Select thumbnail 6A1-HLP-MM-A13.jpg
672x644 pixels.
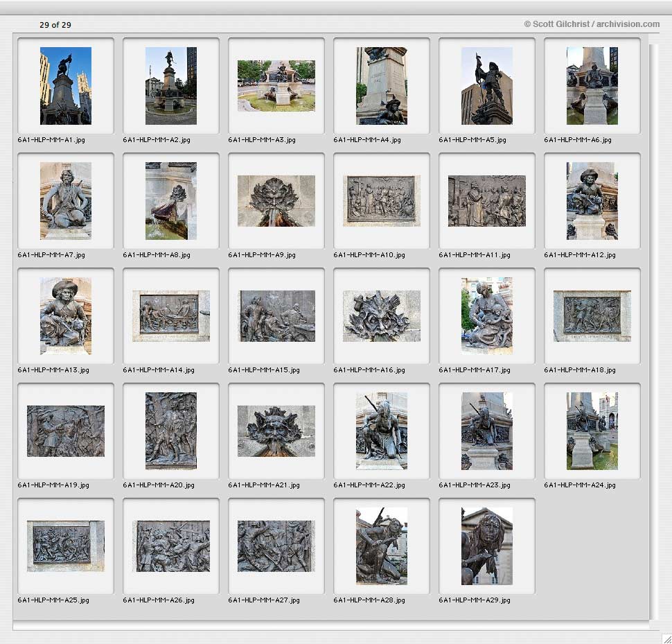pyautogui.click(x=66, y=316)
